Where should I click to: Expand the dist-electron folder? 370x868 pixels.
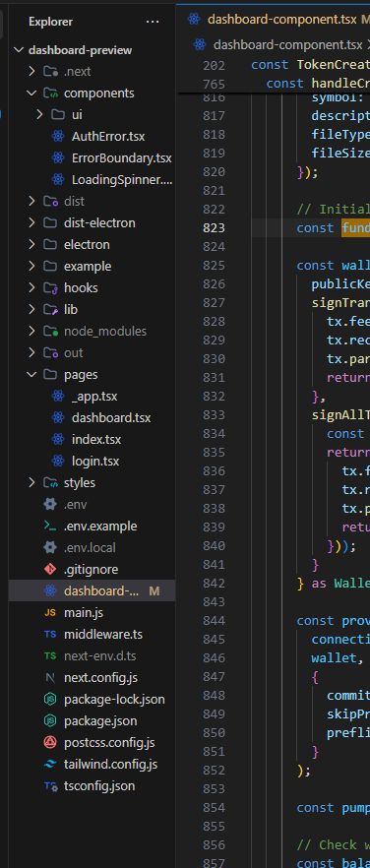tap(32, 222)
